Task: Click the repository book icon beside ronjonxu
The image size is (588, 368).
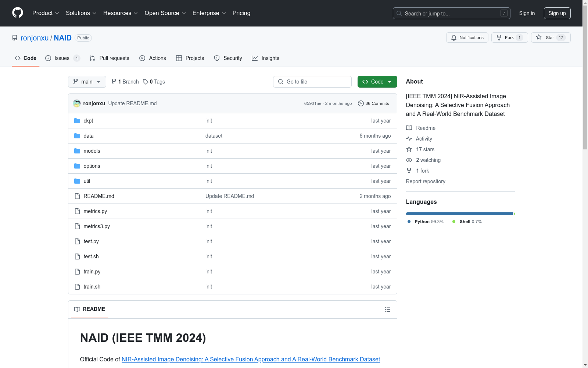Action: tap(15, 38)
